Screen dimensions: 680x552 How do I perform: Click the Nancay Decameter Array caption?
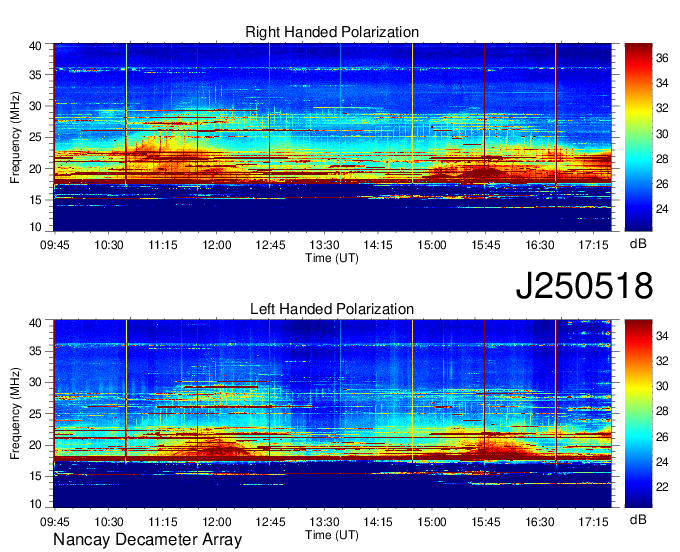click(x=147, y=539)
